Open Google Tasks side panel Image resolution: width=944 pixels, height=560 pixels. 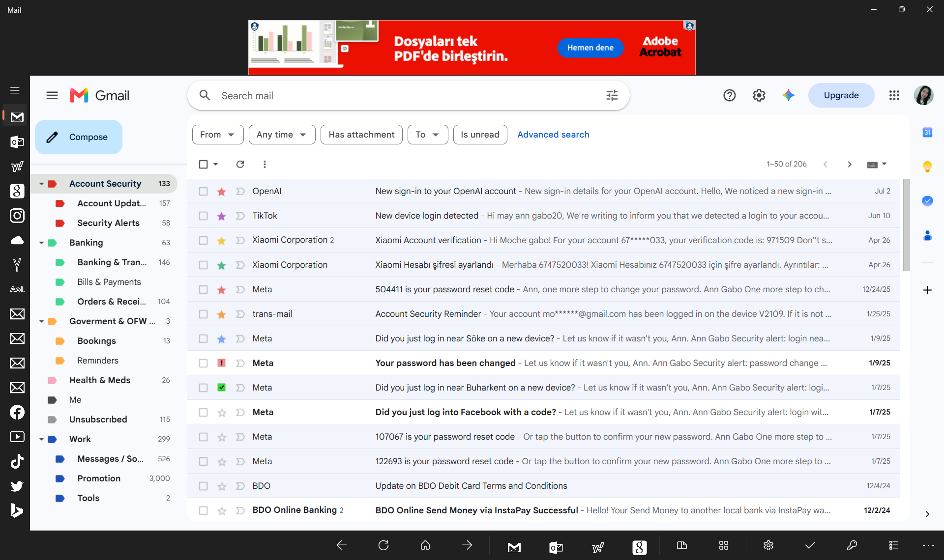[x=927, y=201]
